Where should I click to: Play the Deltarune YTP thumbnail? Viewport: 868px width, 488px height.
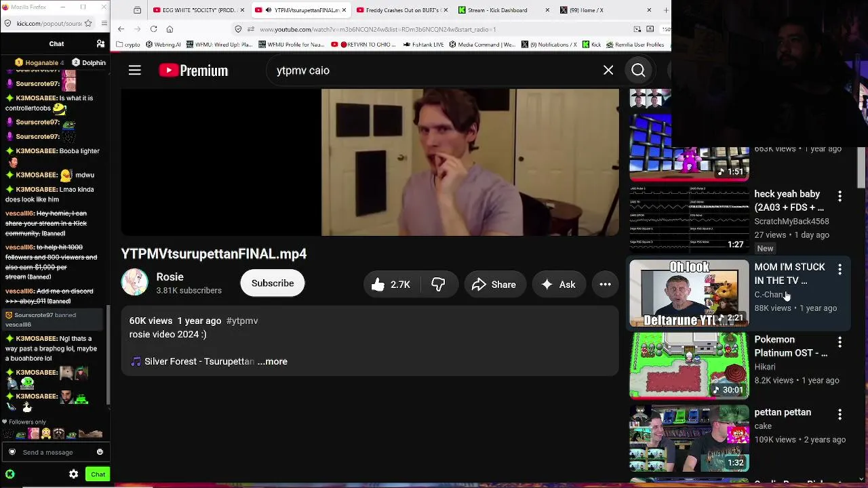tap(689, 293)
